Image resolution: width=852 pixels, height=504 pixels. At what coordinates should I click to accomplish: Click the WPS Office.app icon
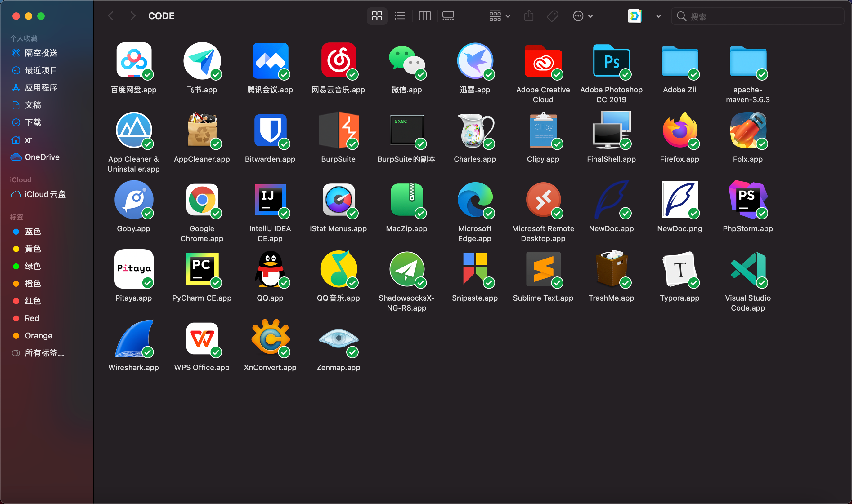[x=202, y=338]
